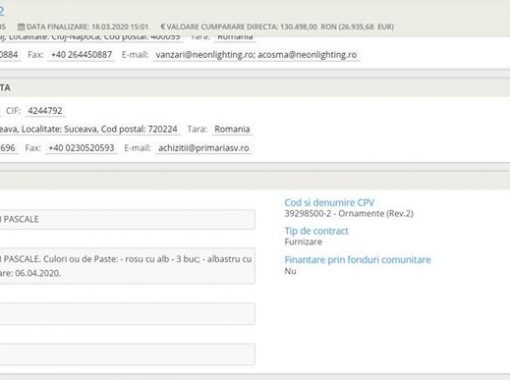Click the Nu value under Finantare prin fonduri comunitare

pyautogui.click(x=290, y=271)
